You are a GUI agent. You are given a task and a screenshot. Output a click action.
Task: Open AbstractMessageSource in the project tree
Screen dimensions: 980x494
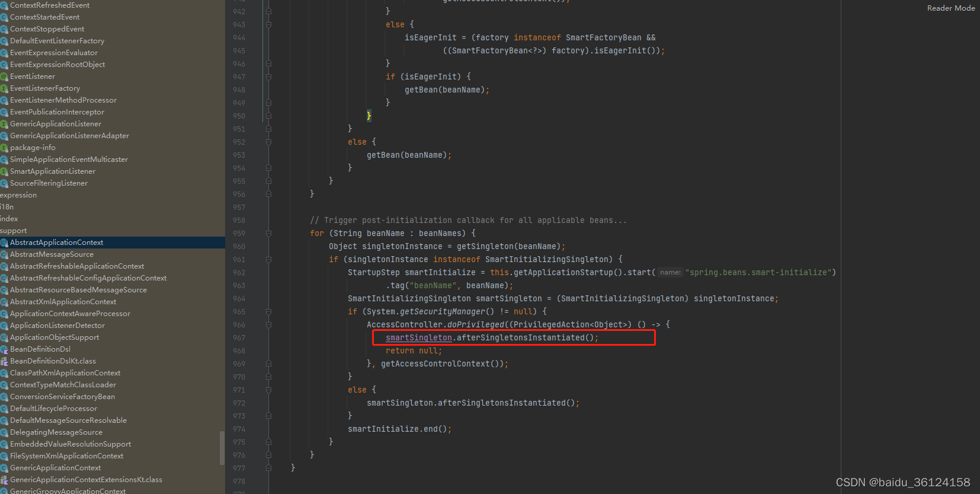tap(52, 254)
